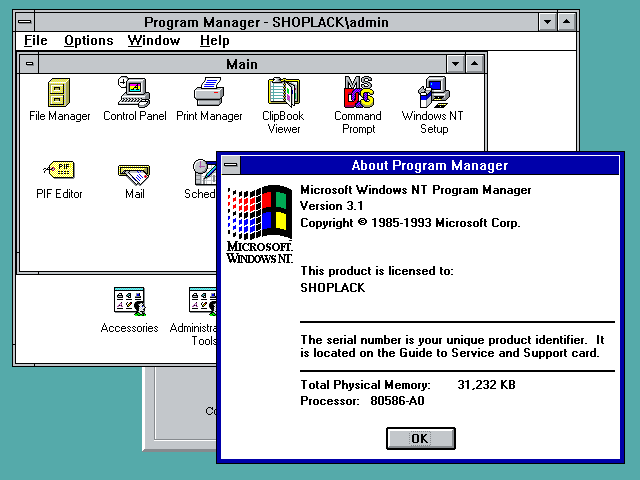The height and width of the screenshot is (480, 640).
Task: Click the "80586-A0" processor value
Action: 397,401
